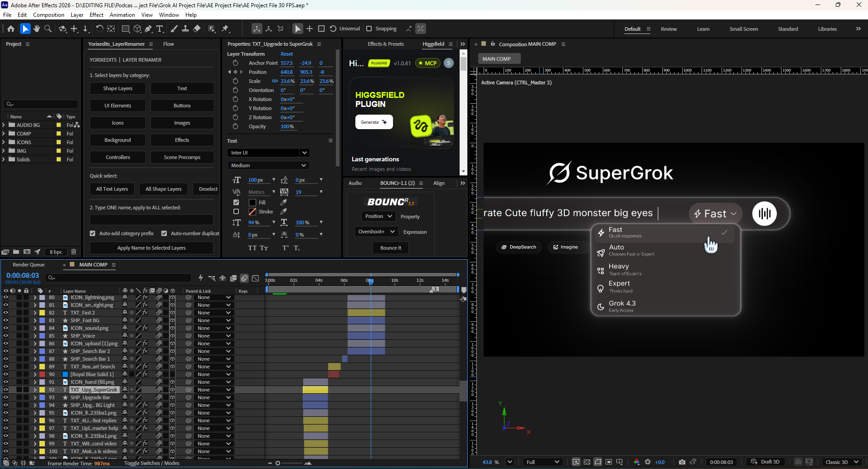This screenshot has width=868, height=469.
Task: Take a snapshot with the camera icon
Action: click(682, 462)
